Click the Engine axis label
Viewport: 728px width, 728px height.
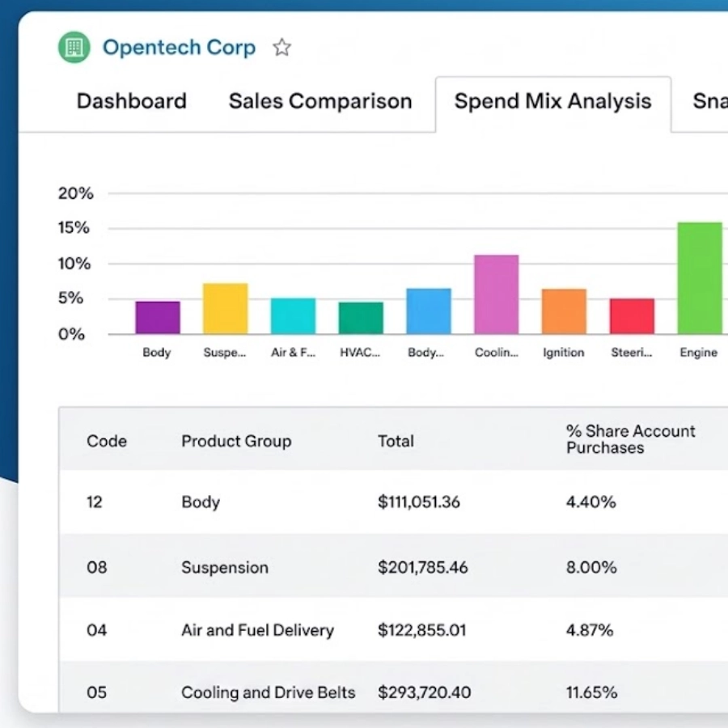pos(699,353)
